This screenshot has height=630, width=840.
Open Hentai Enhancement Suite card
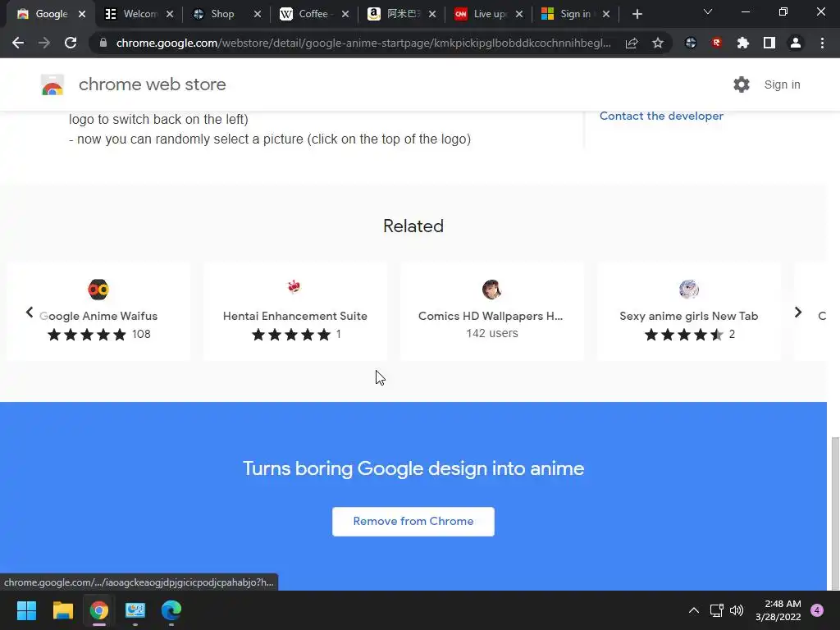295,311
